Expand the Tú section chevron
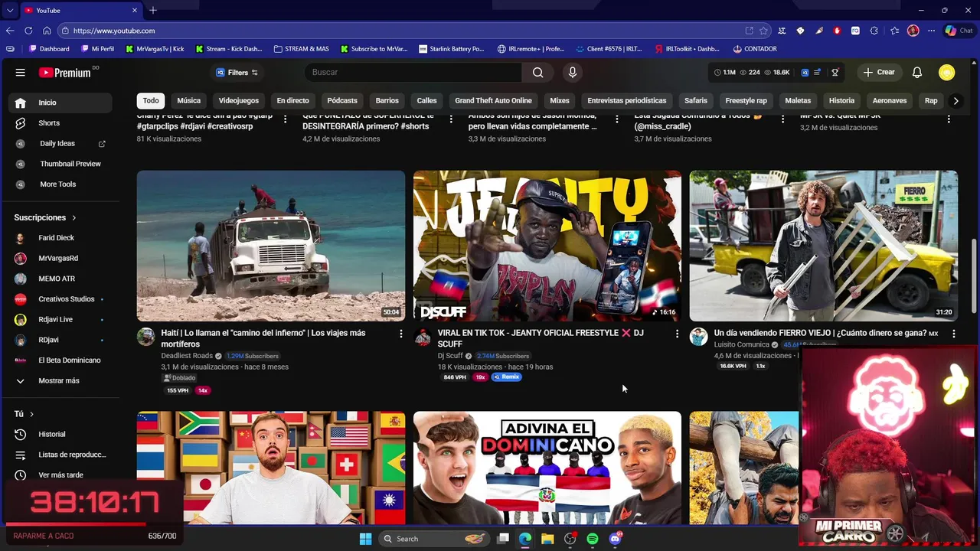980x551 pixels. click(x=31, y=414)
